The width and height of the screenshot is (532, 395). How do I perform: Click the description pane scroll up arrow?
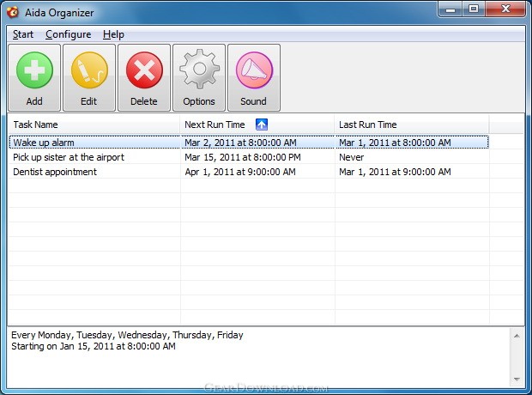point(517,336)
